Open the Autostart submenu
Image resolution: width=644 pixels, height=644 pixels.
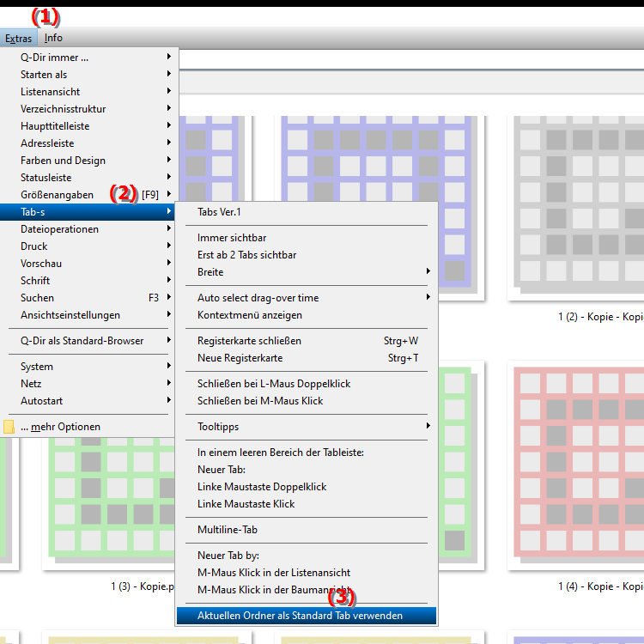(x=88, y=401)
